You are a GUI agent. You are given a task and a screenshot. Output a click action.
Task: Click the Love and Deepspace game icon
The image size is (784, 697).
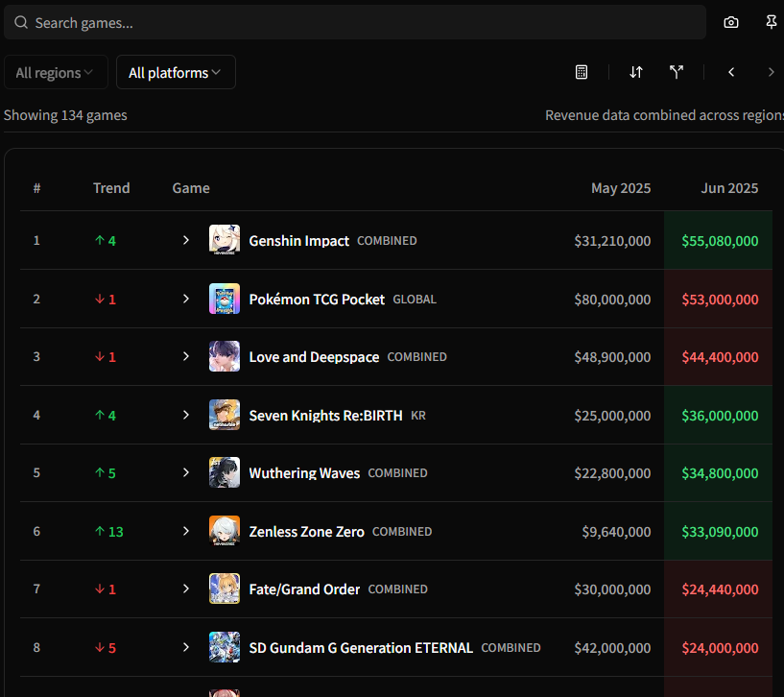click(x=224, y=356)
